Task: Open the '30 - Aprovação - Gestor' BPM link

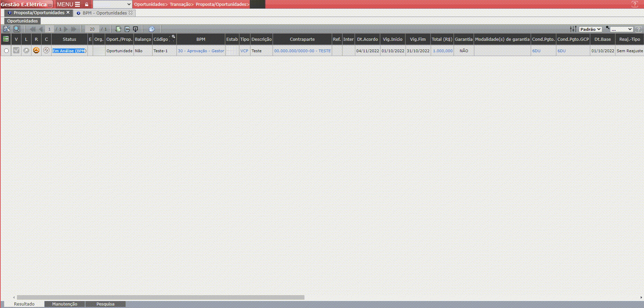Action: pyautogui.click(x=201, y=51)
